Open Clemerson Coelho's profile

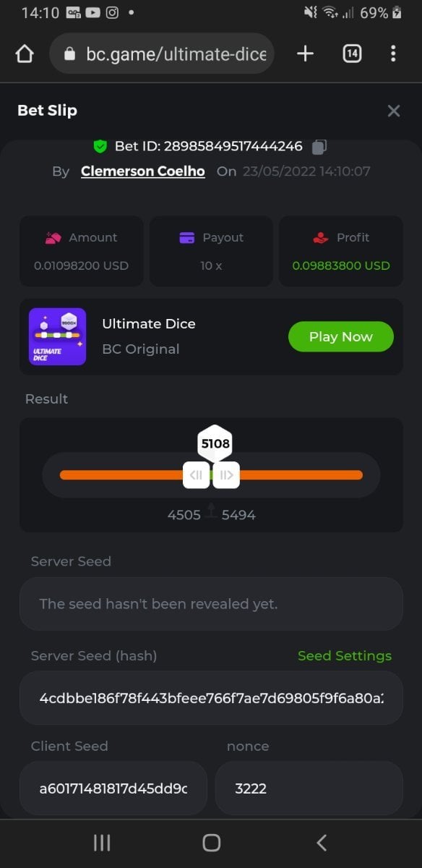tap(143, 171)
